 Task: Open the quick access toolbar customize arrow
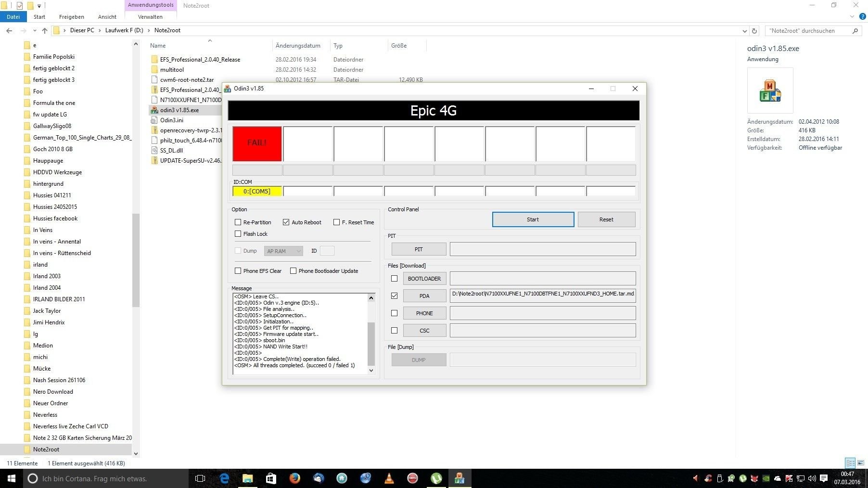pos(39,6)
